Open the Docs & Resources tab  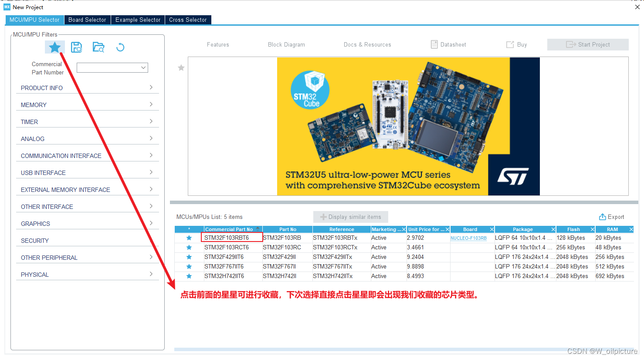tap(367, 44)
